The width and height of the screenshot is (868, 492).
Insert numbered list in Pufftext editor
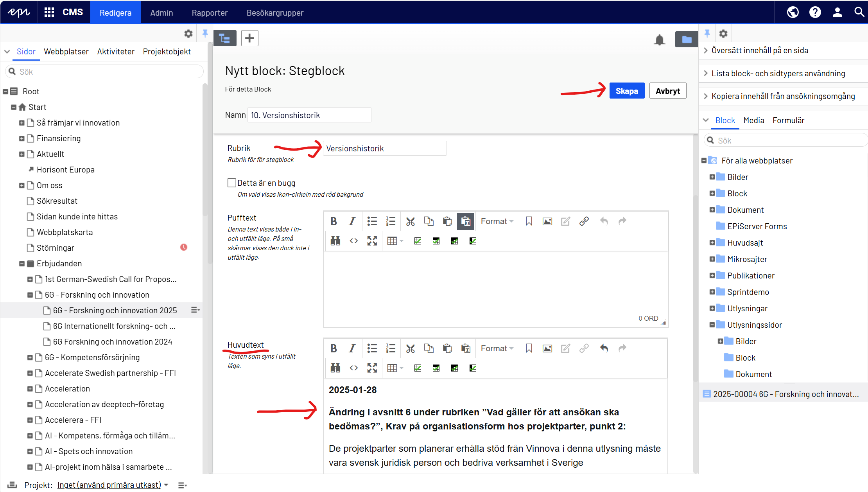(x=391, y=221)
